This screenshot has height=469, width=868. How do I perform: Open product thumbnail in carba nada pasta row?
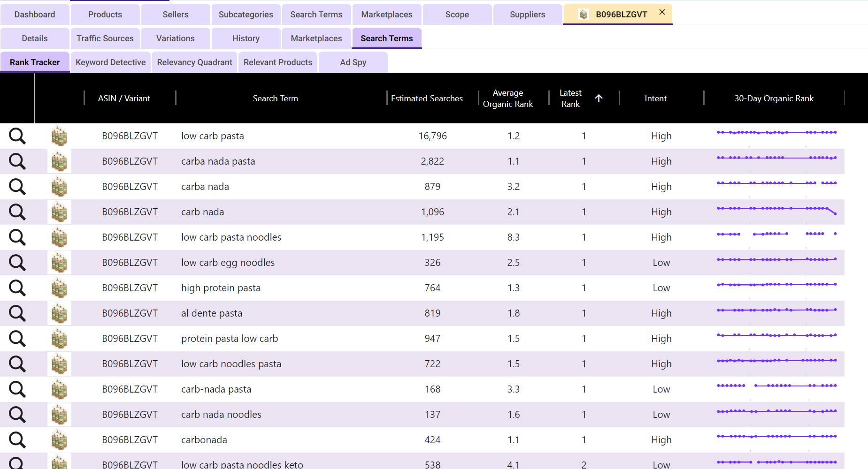tap(59, 161)
